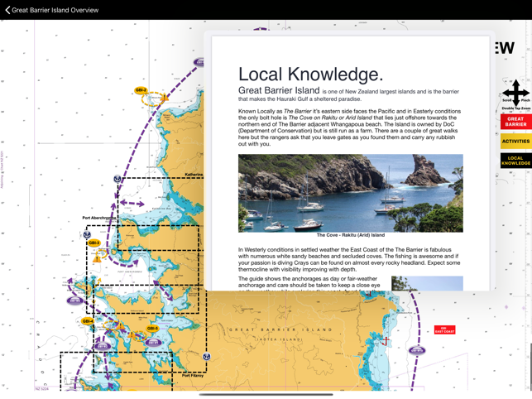532x399 pixels.
Task: Select the black Local Knowledge button
Action: (515, 161)
